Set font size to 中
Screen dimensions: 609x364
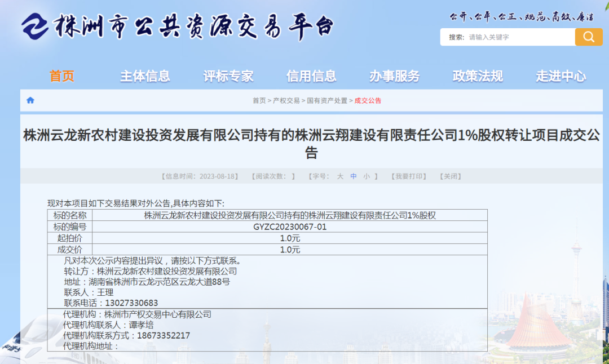pos(353,176)
